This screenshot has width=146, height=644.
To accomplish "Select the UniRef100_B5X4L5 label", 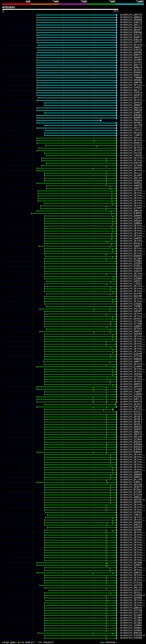I will tap(131, 244).
